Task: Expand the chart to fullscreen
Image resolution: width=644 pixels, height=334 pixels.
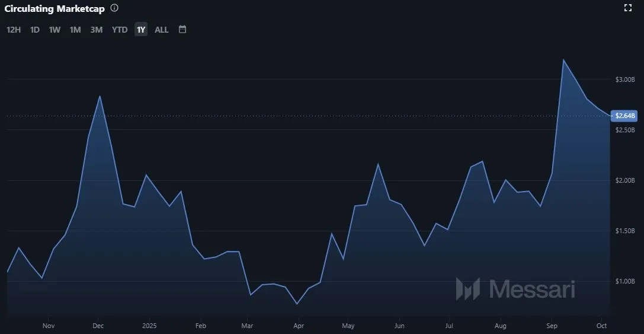Action: (628, 8)
